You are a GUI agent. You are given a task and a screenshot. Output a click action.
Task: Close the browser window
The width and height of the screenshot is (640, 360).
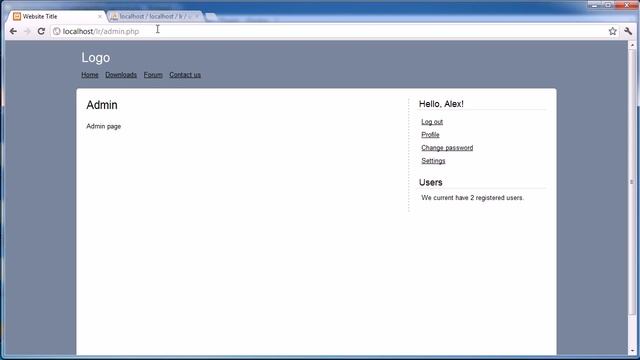pyautogui.click(x=627, y=5)
